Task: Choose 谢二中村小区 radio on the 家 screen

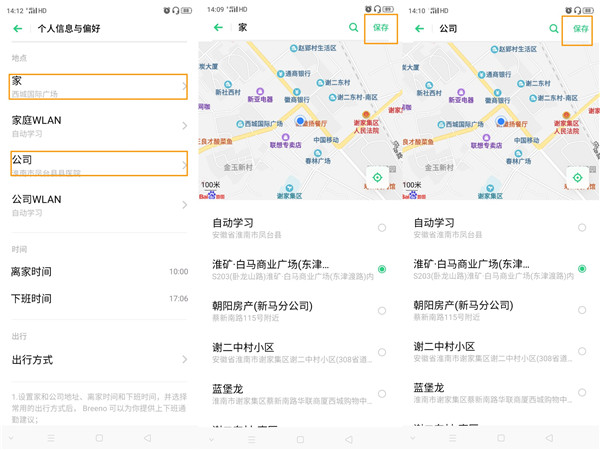Action: (382, 352)
